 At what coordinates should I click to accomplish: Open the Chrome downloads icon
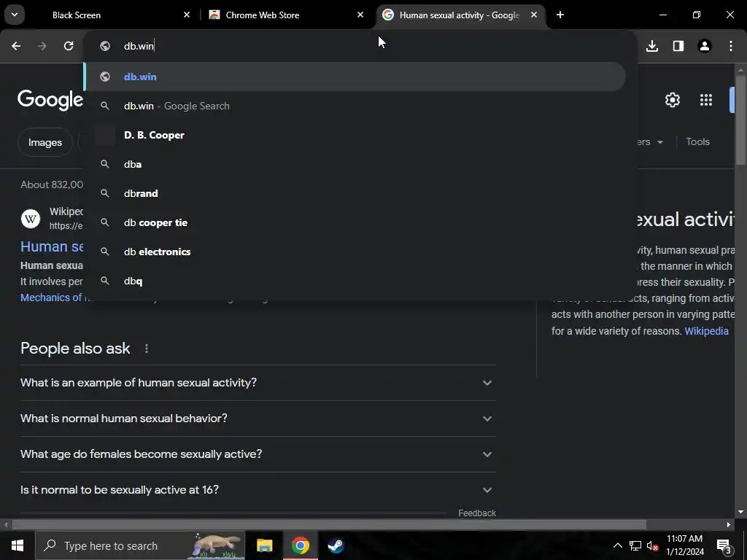(x=652, y=46)
